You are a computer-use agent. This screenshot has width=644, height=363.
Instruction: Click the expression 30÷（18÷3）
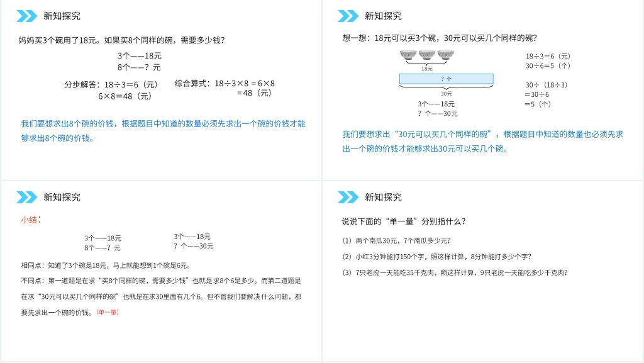pos(547,85)
